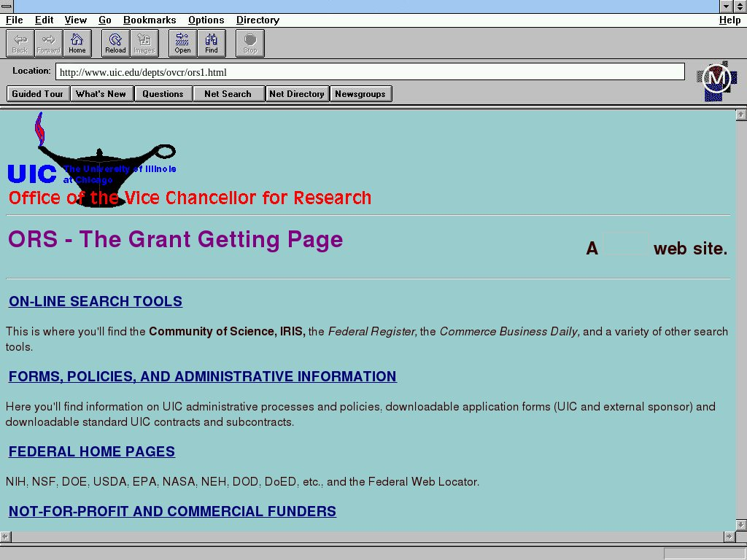Open the Directory menu
Screen dimensions: 747x560
click(x=258, y=20)
